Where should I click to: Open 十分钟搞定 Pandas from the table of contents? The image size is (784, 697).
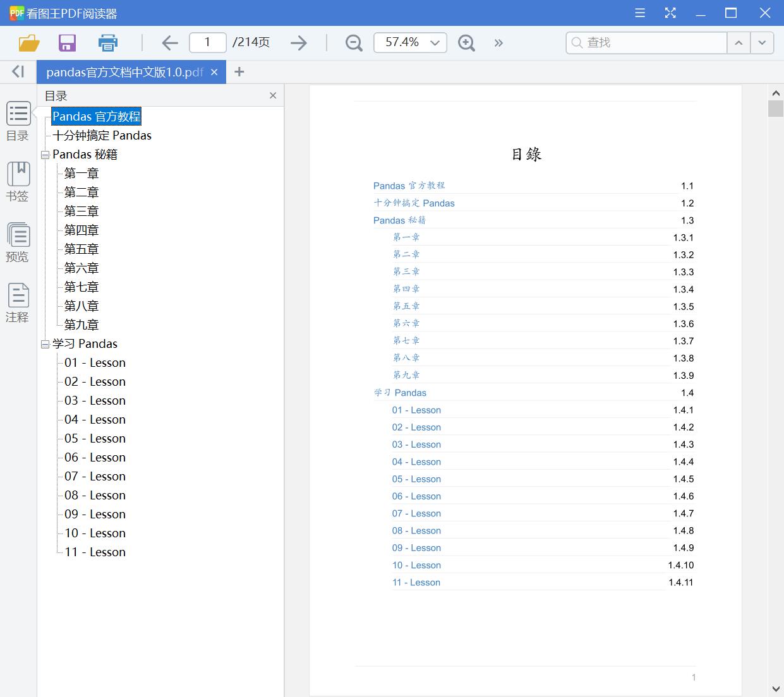[102, 135]
